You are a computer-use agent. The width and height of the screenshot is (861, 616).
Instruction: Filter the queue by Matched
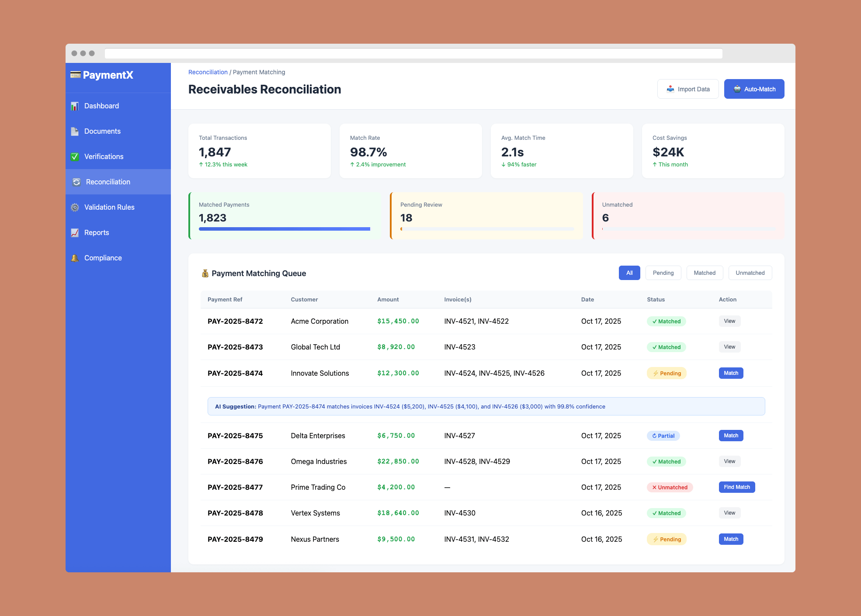[x=705, y=273]
